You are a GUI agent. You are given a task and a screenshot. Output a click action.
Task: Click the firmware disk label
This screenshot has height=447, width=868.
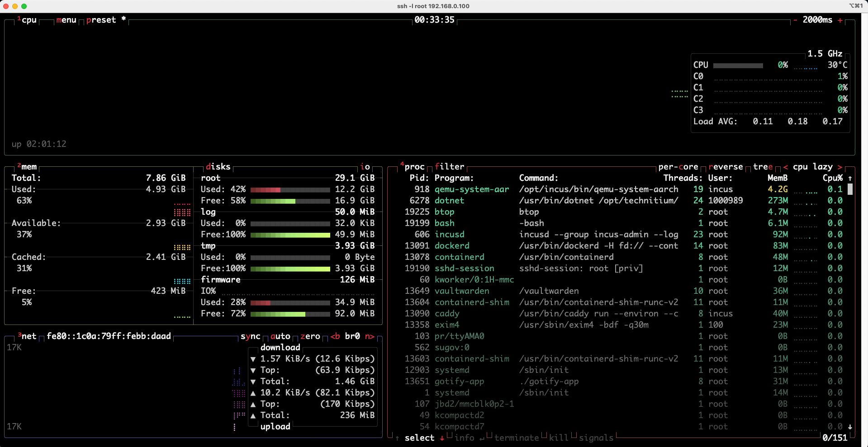221,280
